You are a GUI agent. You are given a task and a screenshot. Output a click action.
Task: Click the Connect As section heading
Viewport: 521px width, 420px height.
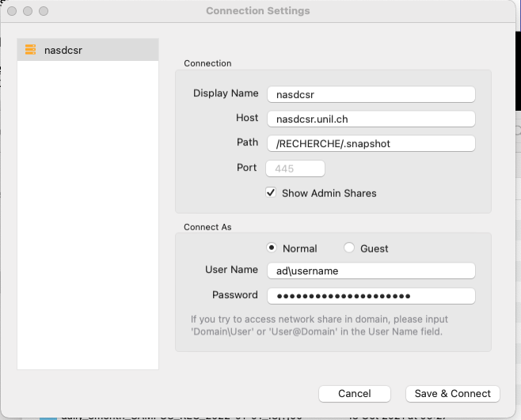pos(207,227)
